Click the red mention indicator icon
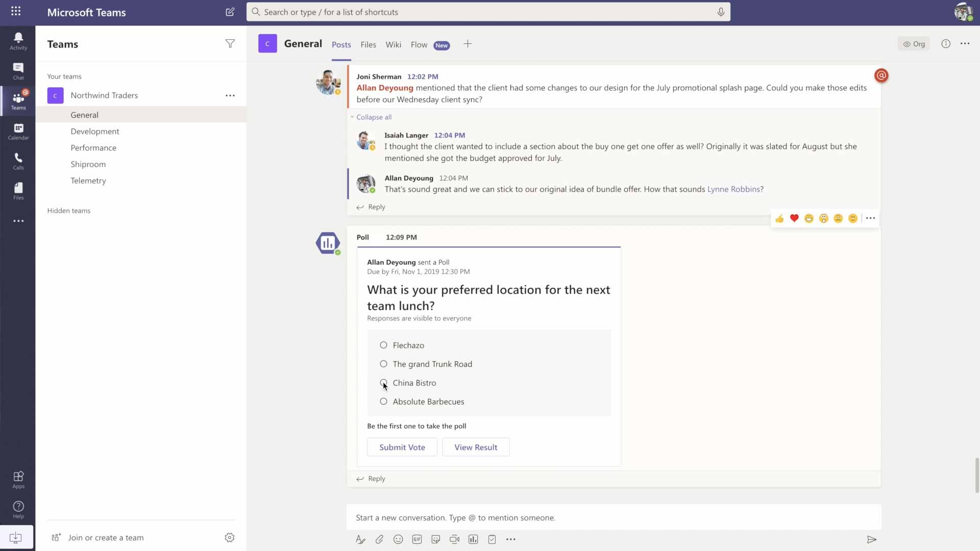 click(881, 76)
